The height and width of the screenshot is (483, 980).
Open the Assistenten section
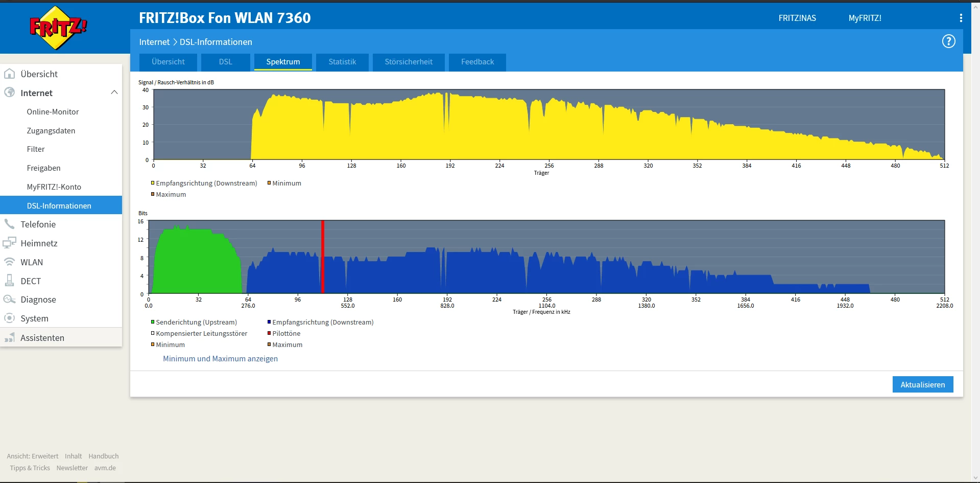coord(42,338)
